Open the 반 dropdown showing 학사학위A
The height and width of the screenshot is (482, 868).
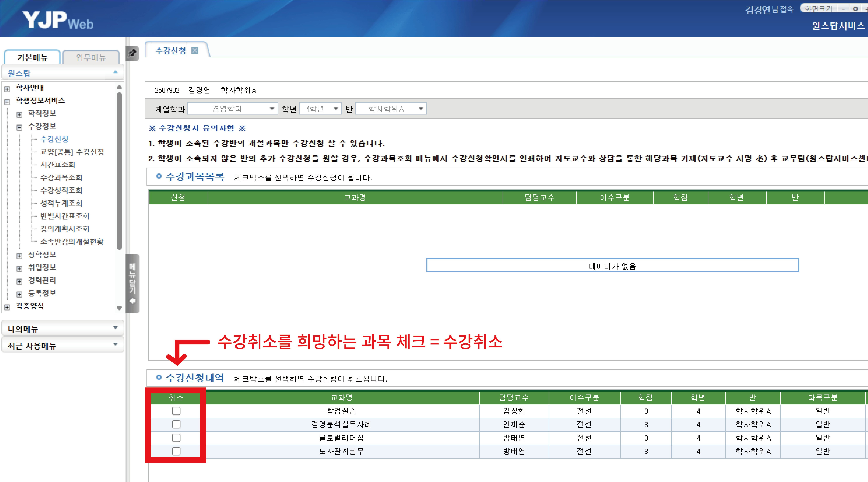coord(391,109)
